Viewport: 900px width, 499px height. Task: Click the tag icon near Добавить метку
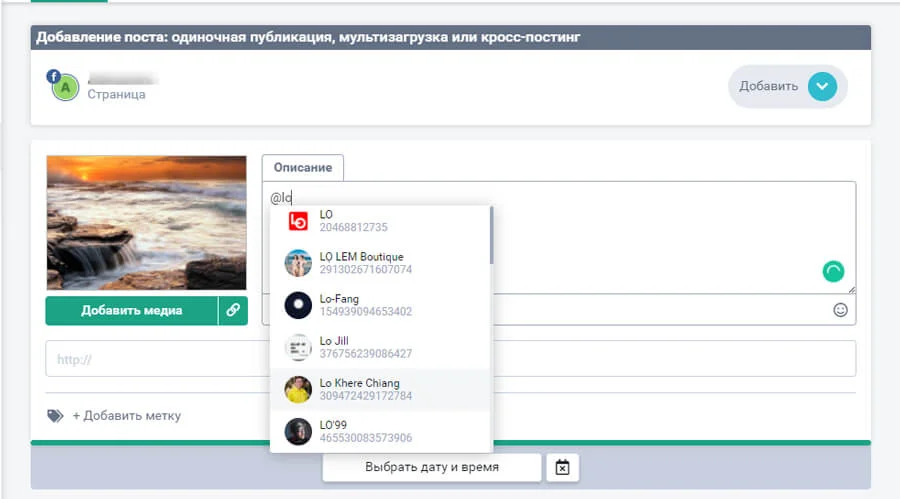point(55,416)
